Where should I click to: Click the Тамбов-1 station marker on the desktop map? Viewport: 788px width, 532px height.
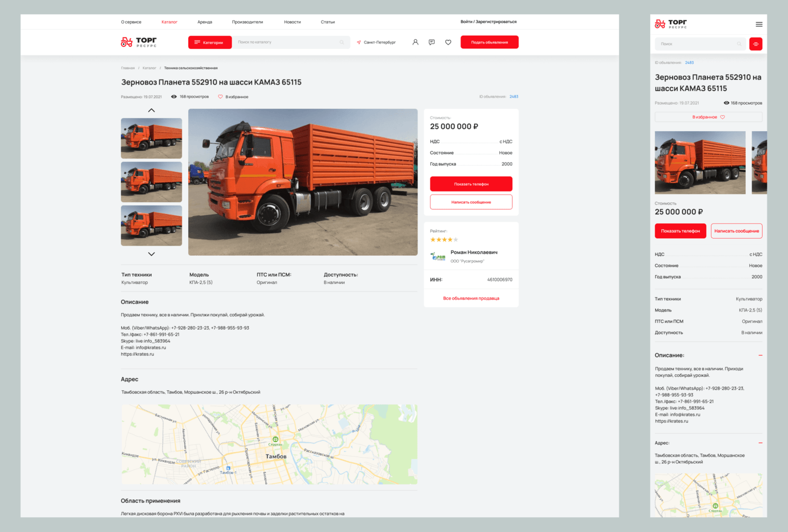(228, 469)
